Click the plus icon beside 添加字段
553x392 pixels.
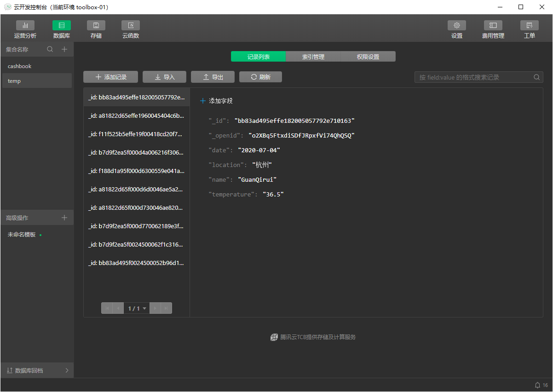(x=203, y=101)
